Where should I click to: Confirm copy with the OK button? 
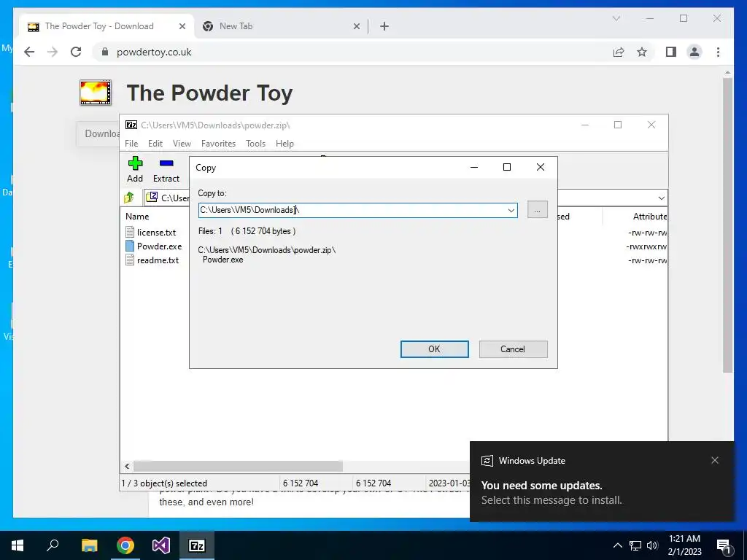[434, 349]
